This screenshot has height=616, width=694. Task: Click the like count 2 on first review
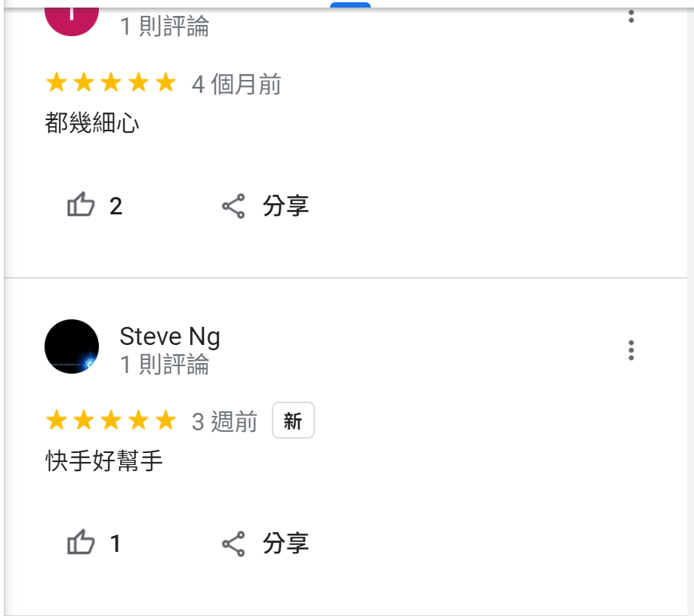(116, 206)
